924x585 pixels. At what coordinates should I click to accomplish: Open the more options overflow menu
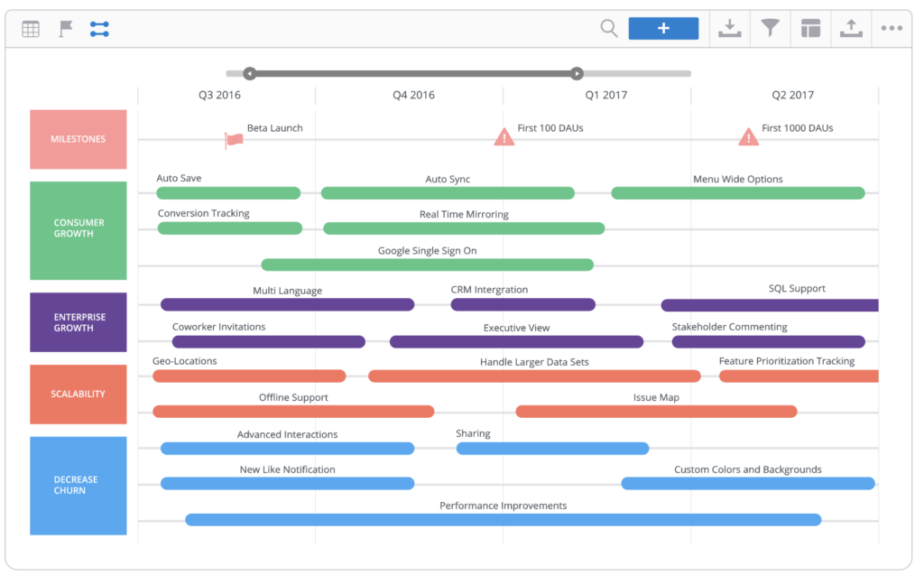pyautogui.click(x=892, y=28)
